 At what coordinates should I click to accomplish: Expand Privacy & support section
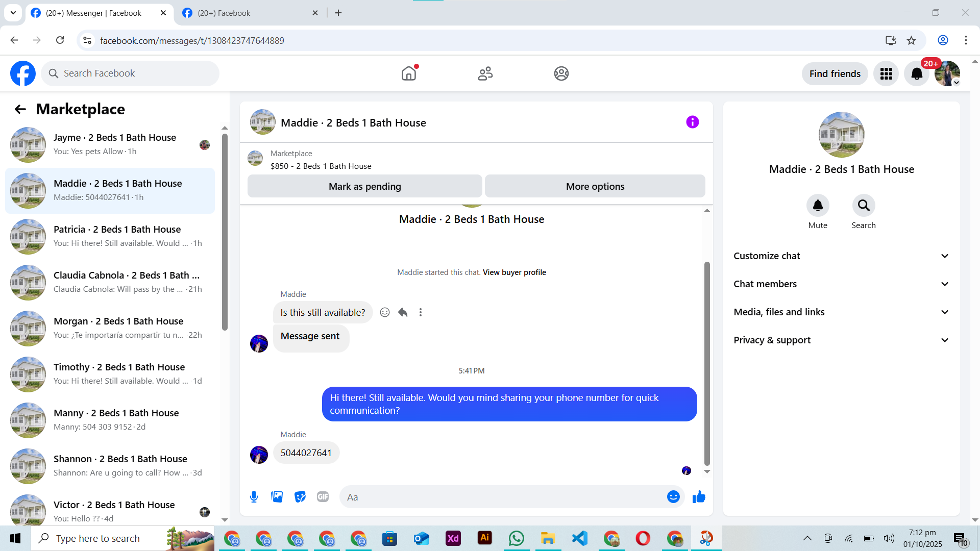[842, 340]
